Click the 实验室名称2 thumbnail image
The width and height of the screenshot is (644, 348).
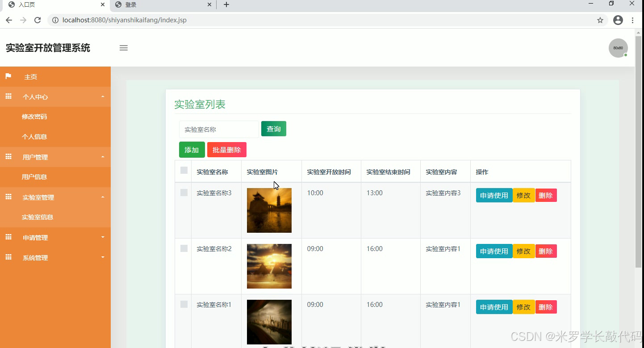[x=269, y=266]
